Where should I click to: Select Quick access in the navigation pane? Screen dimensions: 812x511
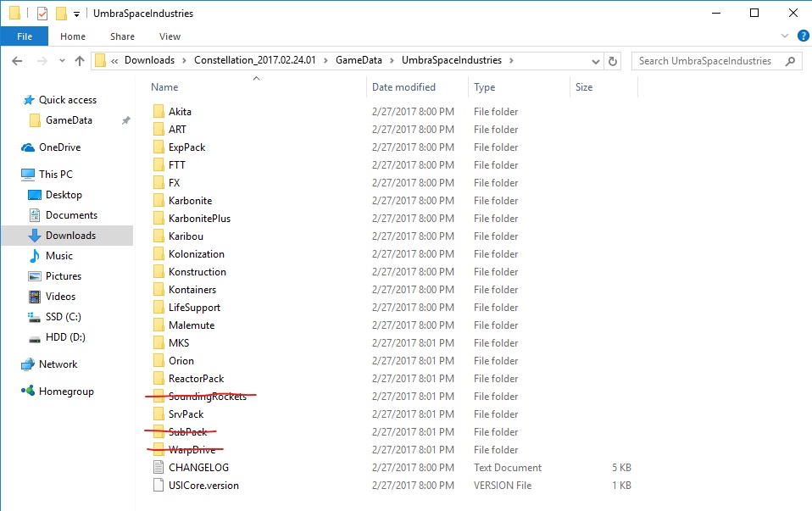tap(67, 100)
